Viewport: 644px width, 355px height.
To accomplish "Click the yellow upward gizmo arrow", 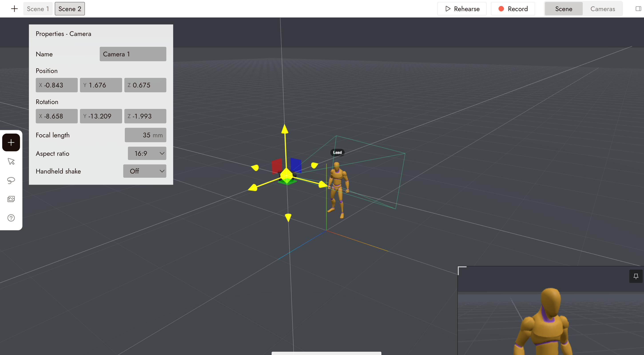I will pyautogui.click(x=285, y=129).
